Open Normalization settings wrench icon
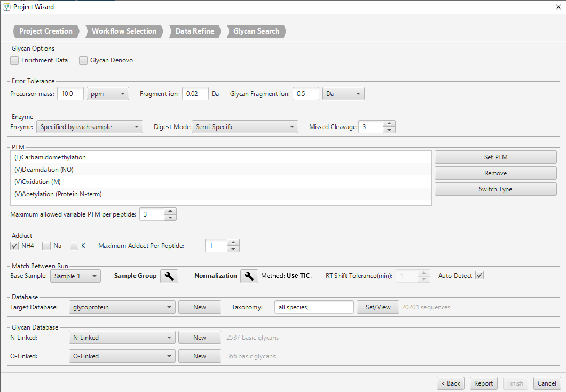This screenshot has height=392, width=566. pyautogui.click(x=249, y=276)
